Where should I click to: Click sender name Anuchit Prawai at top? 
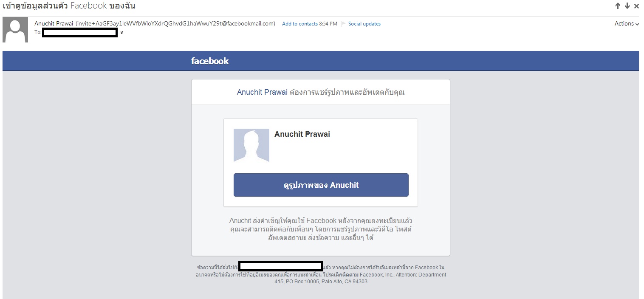(x=54, y=24)
